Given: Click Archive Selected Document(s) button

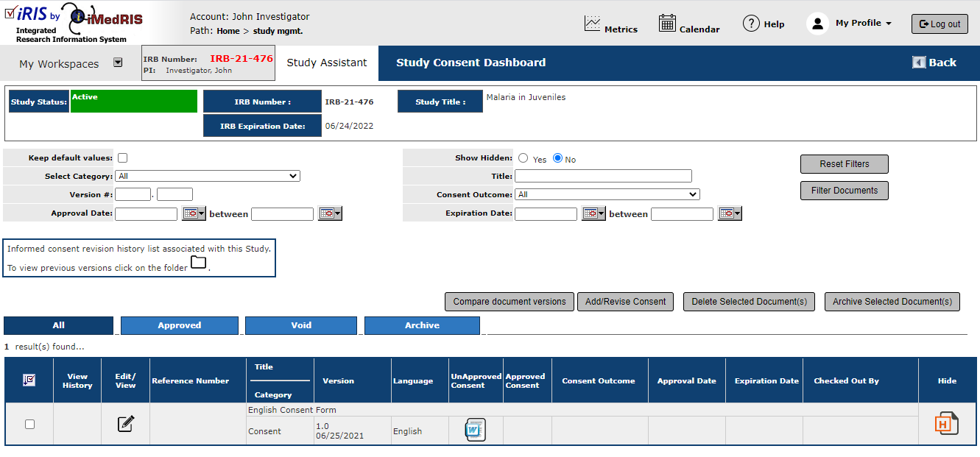Looking at the screenshot, I should 892,302.
